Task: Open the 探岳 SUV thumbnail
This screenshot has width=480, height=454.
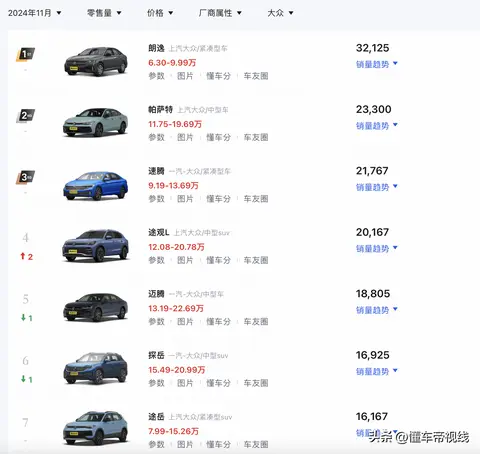Action: point(96,368)
